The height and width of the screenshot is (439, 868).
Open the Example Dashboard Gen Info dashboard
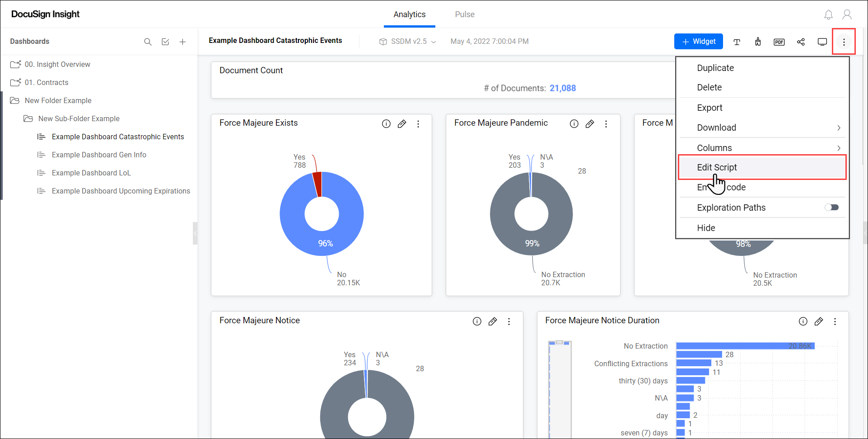(99, 155)
